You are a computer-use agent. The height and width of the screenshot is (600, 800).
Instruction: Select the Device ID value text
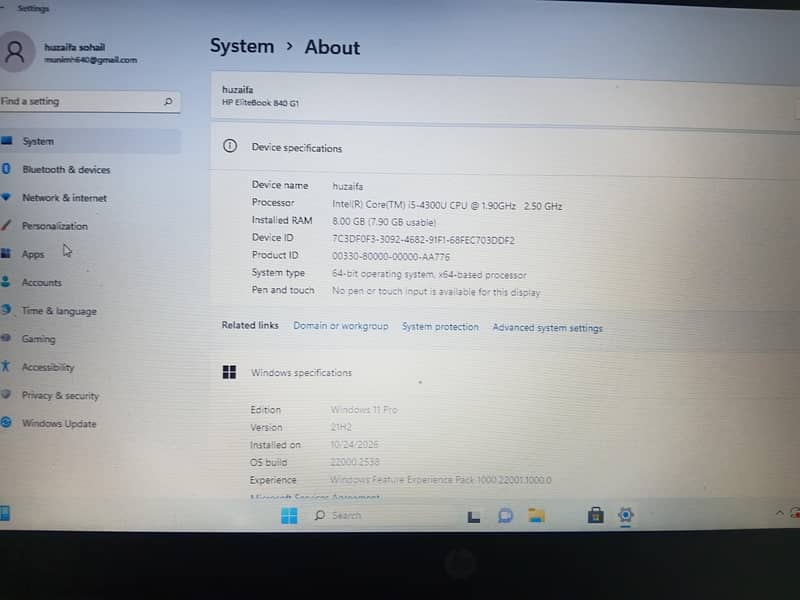pyautogui.click(x=423, y=240)
